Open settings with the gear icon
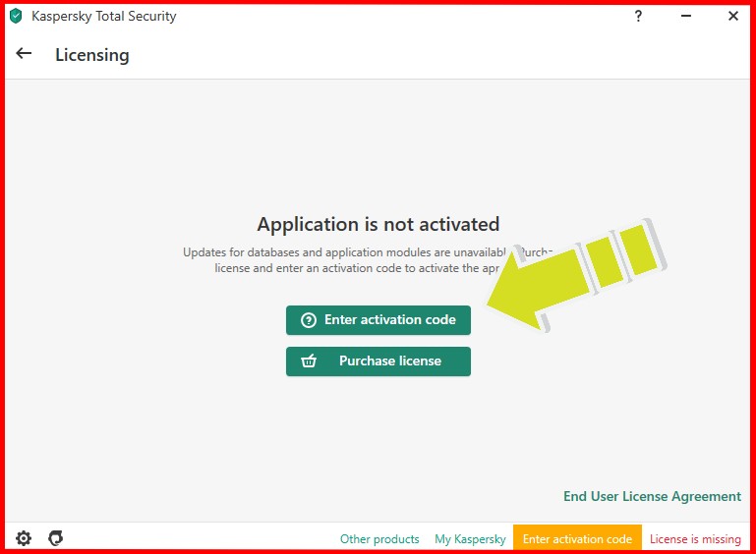 pos(24,537)
